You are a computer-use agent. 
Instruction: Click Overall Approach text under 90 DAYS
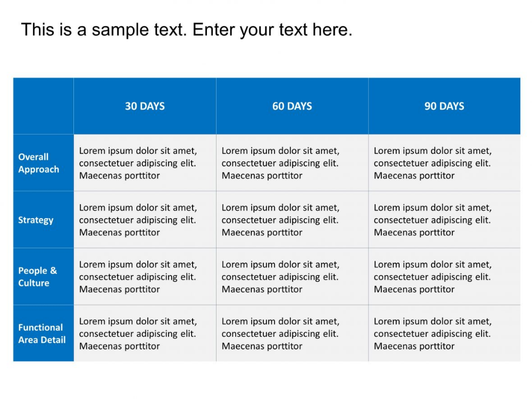[x=433, y=163]
